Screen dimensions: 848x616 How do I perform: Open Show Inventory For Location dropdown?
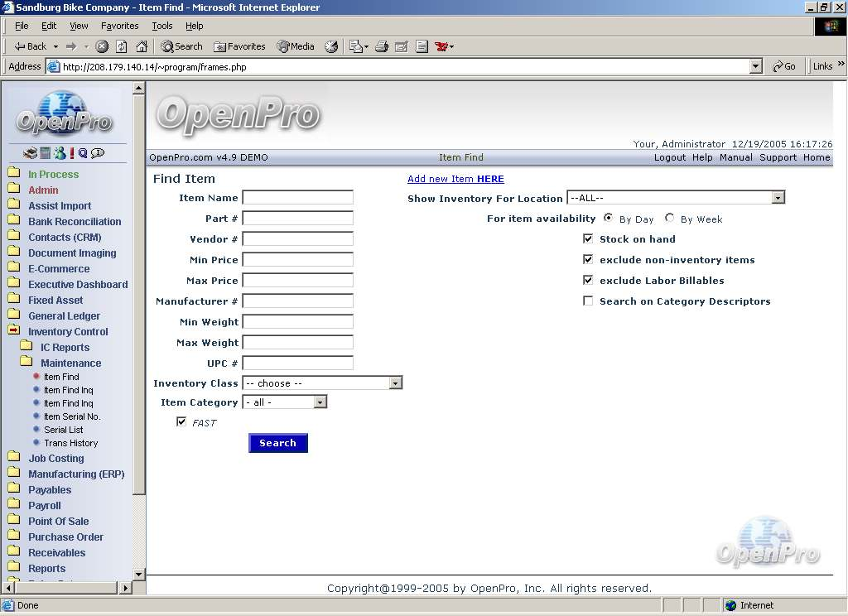click(x=778, y=198)
